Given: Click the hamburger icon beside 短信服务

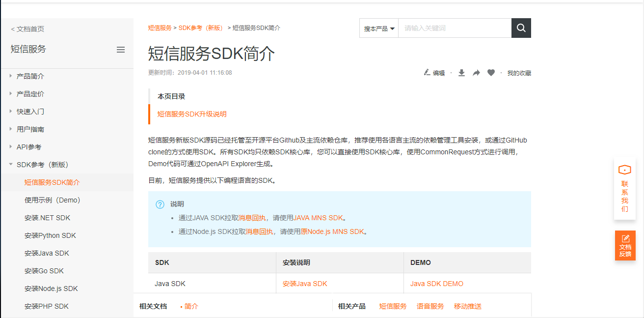Looking at the screenshot, I should [x=121, y=49].
